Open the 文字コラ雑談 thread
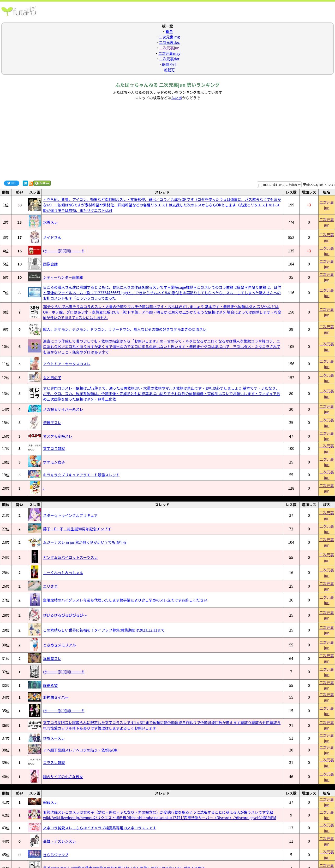 54,449
